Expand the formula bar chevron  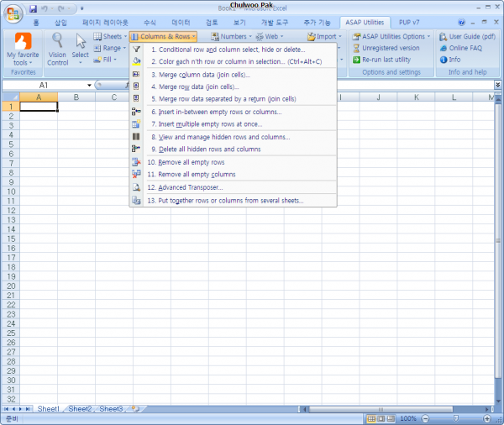(497, 85)
